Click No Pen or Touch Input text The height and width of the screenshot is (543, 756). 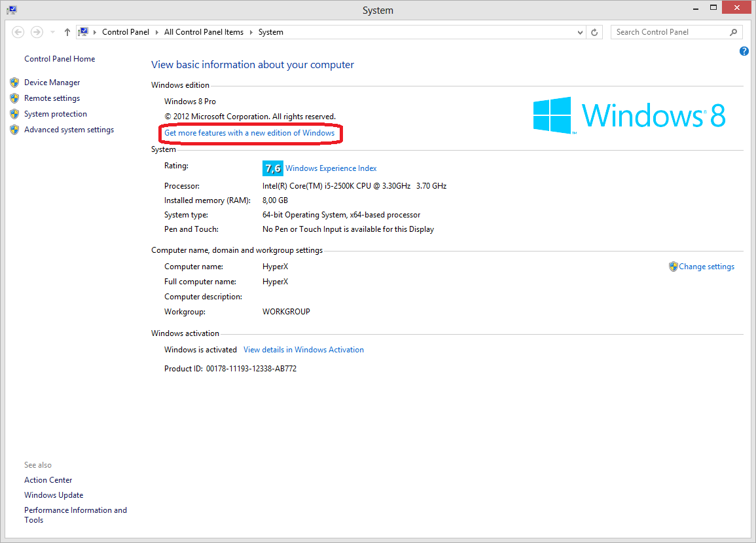click(x=348, y=229)
